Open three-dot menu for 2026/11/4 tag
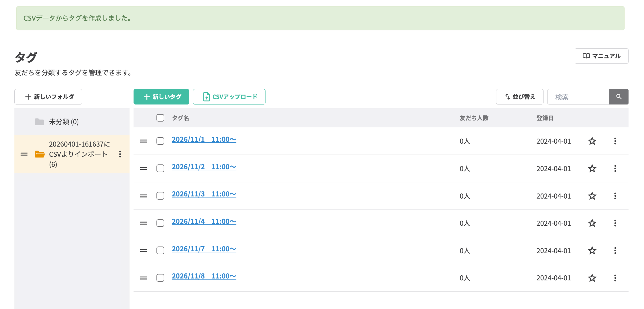The width and height of the screenshot is (644, 309). [x=615, y=223]
